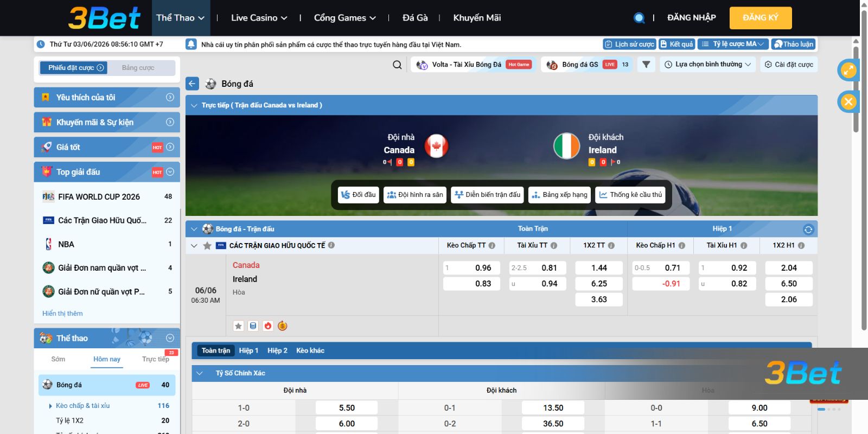Click the red fire icon under the match
This screenshot has height=434, width=868.
coord(267,326)
